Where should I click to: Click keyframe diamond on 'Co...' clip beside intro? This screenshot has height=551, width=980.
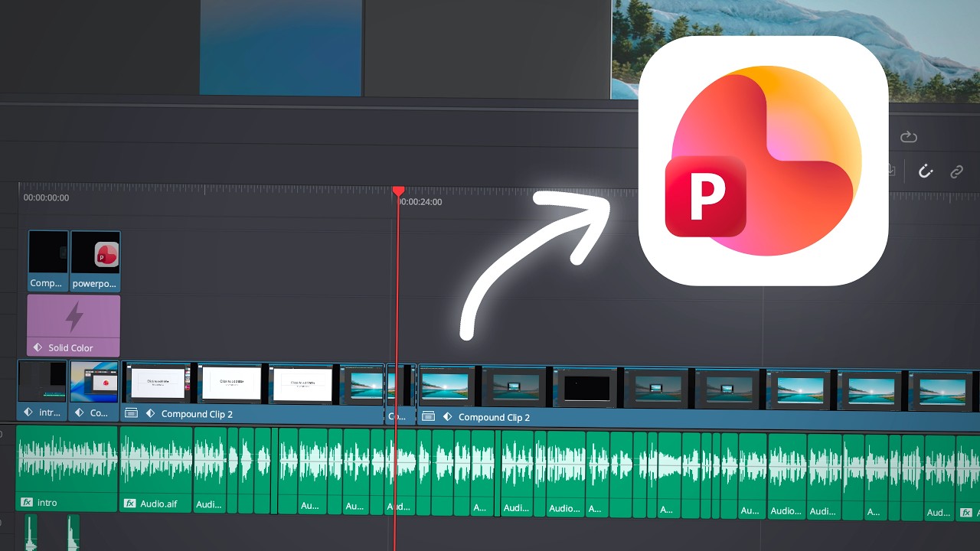pos(80,412)
